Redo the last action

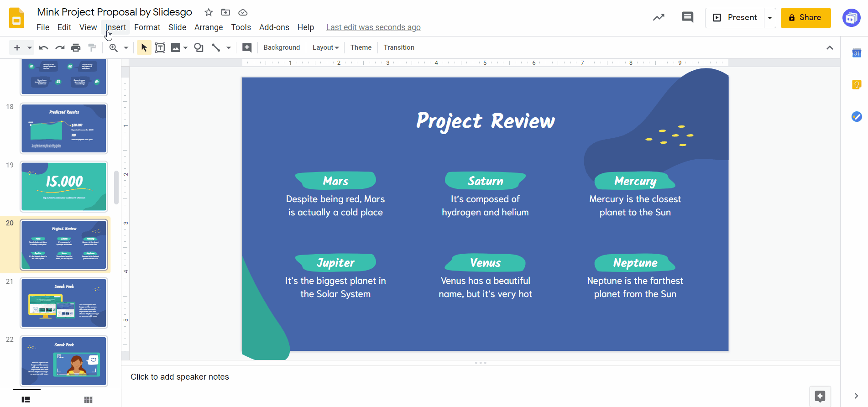point(60,47)
